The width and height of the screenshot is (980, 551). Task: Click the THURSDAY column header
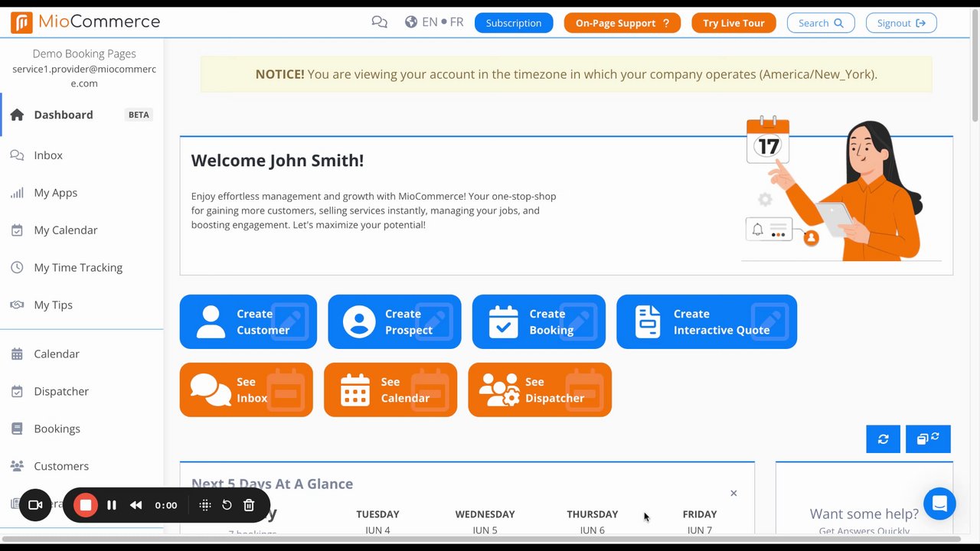coord(593,514)
